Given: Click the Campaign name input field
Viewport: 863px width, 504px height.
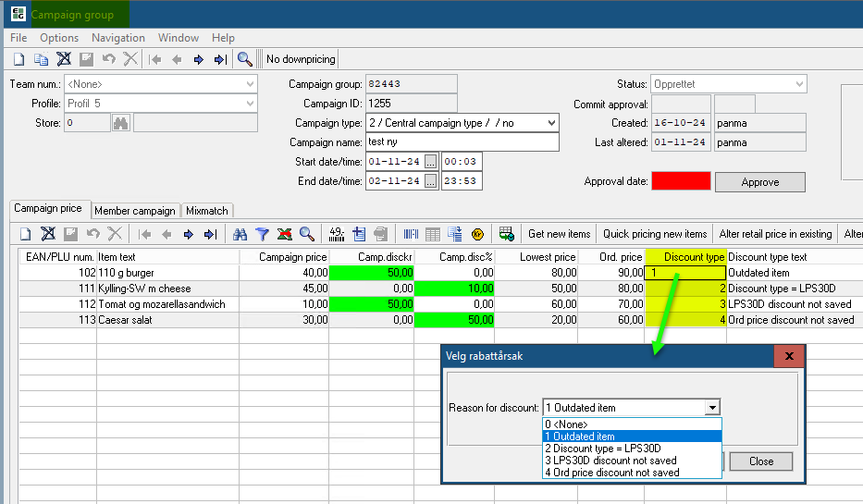Looking at the screenshot, I should 462,142.
